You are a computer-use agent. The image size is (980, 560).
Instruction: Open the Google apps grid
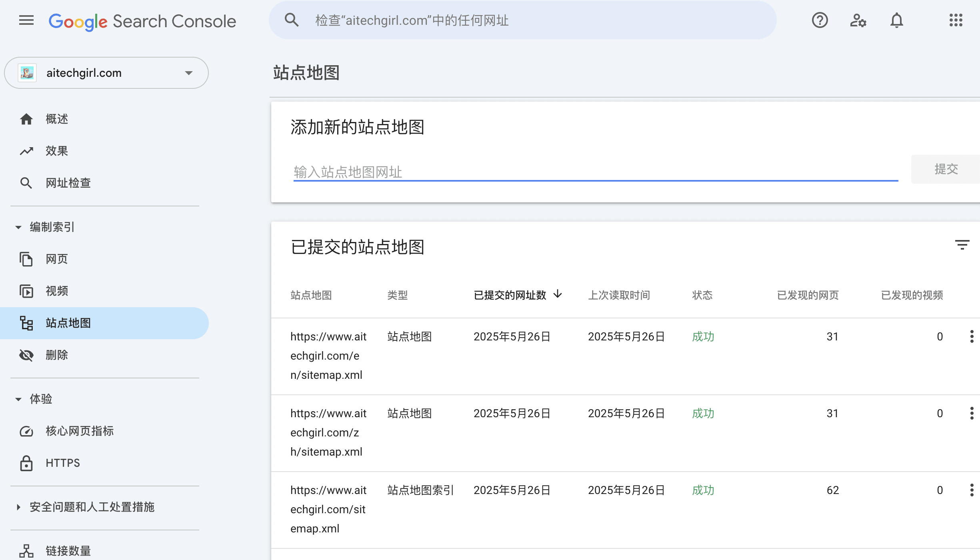click(x=956, y=20)
